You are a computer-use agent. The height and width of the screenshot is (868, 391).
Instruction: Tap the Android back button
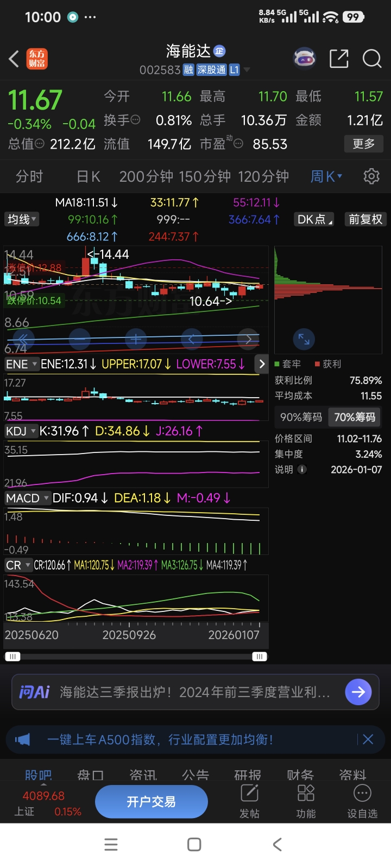point(278,844)
